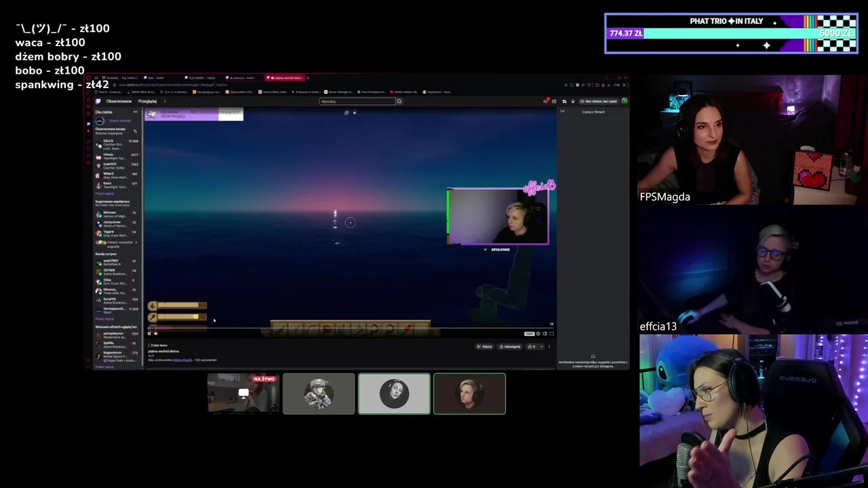
Task: Open the yoshi7901 live channel entry
Action: [117, 262]
